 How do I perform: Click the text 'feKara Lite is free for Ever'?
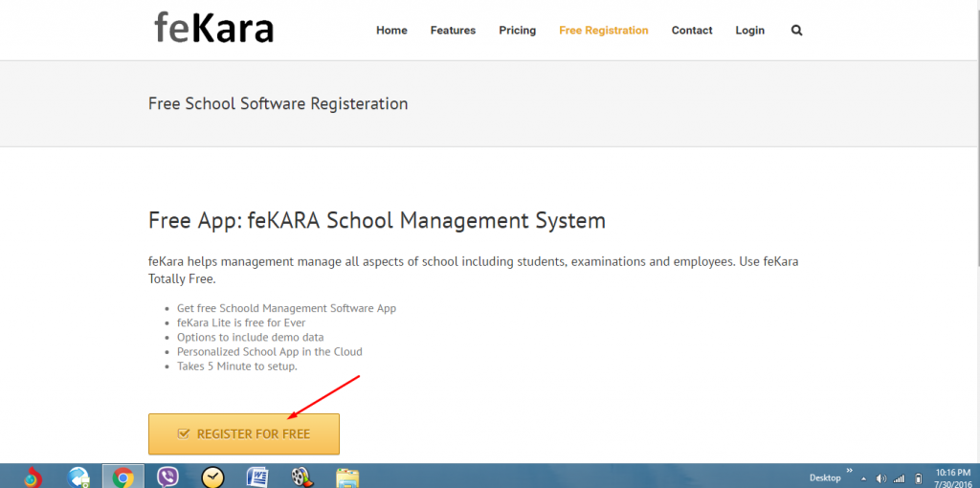pos(241,323)
